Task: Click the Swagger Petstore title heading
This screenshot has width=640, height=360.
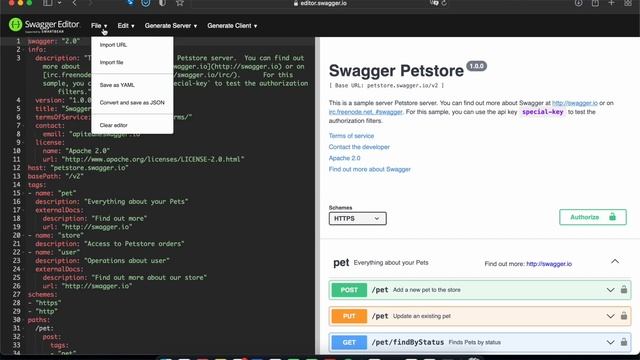Action: coord(396,70)
